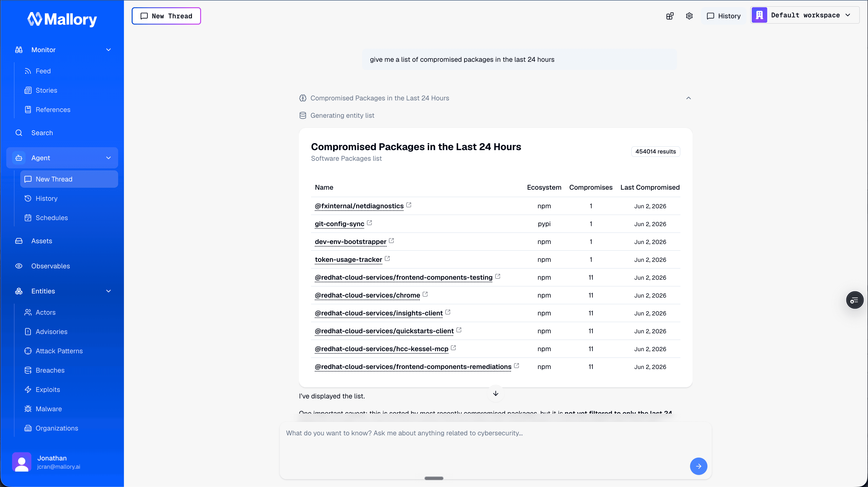Click the pypi ecosystem cell
868x487 pixels.
tap(544, 224)
